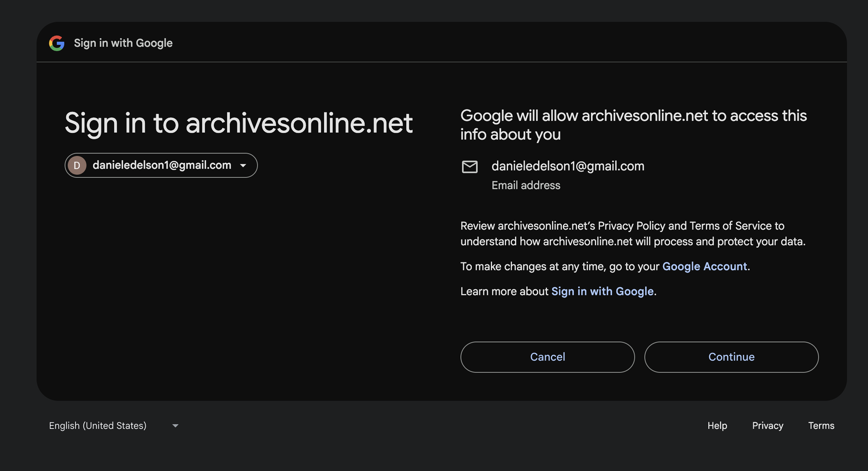Click the 'Sign in with Google' header title

[x=123, y=43]
